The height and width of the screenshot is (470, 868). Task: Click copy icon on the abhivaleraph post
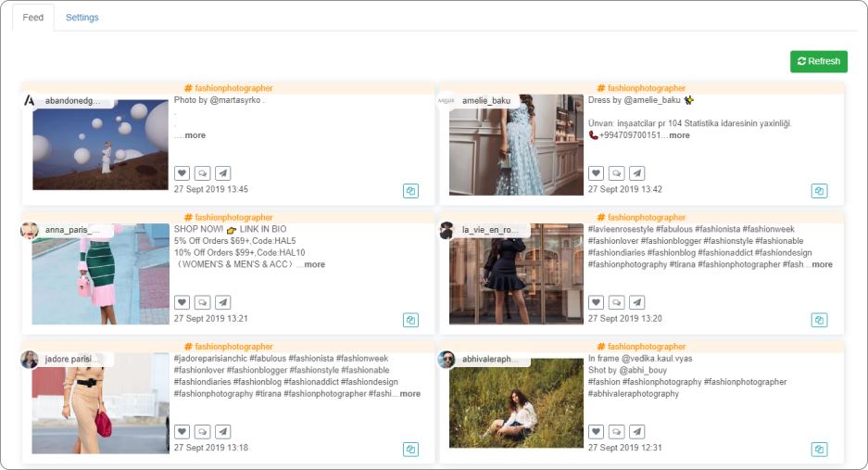[819, 450]
